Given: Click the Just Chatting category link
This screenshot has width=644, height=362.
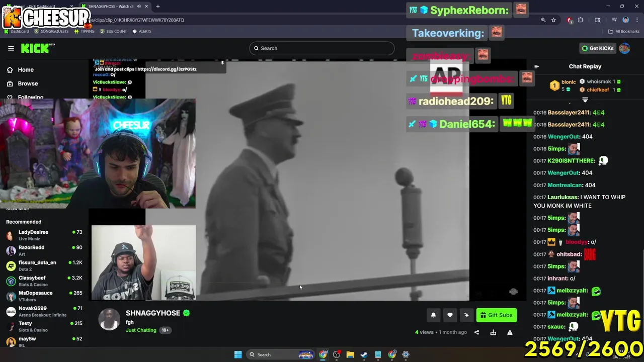Looking at the screenshot, I should pyautogui.click(x=141, y=330).
